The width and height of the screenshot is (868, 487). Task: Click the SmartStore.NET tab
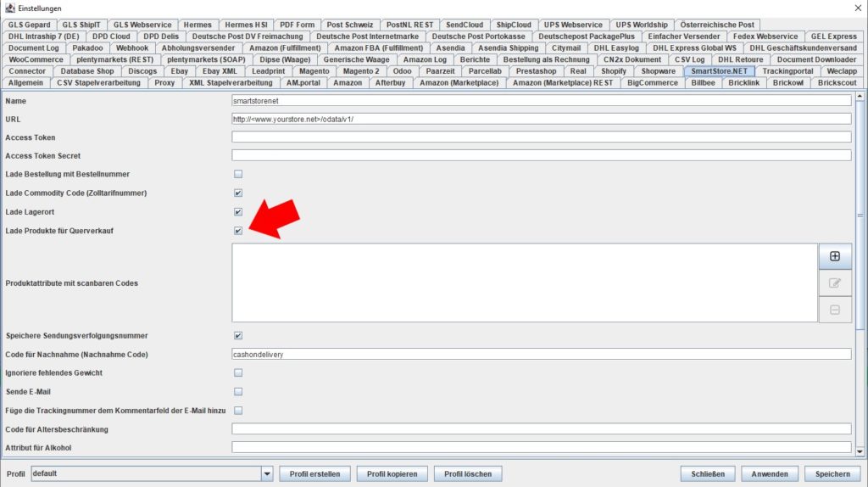719,71
